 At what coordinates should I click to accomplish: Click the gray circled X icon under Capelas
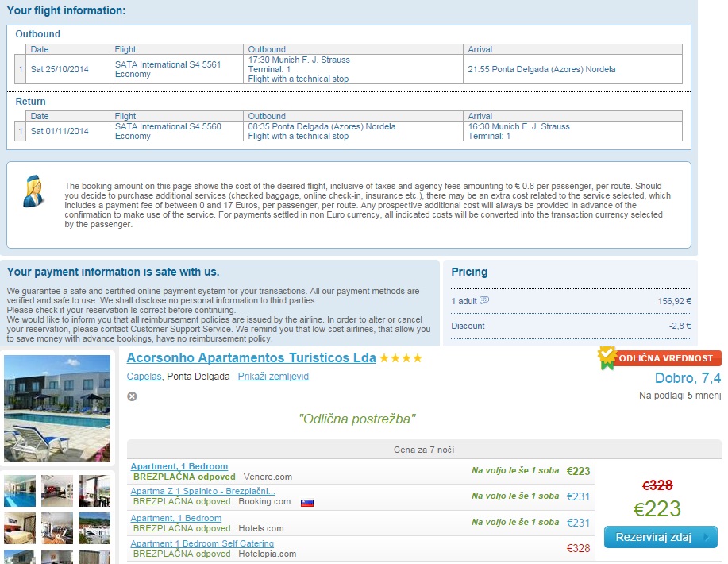(x=132, y=396)
